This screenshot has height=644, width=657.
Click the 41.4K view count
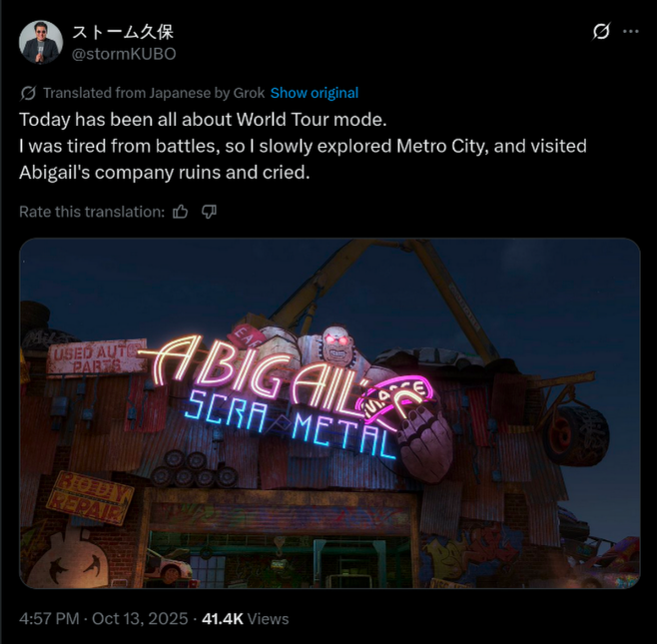(x=223, y=619)
